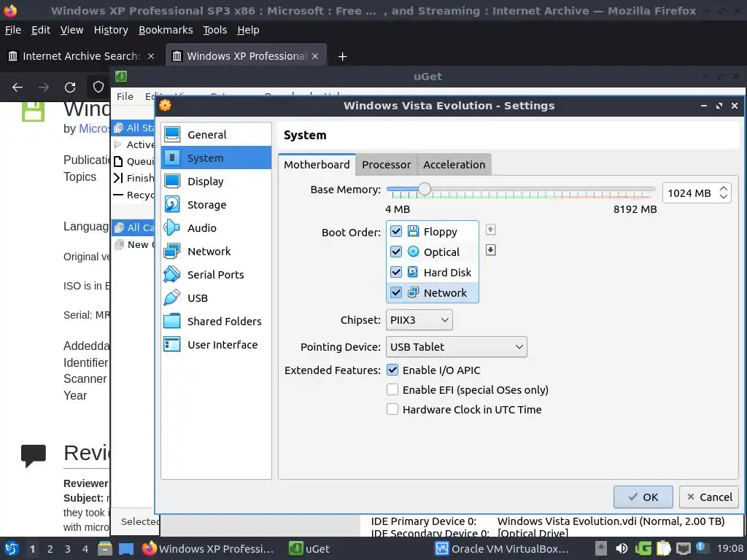The image size is (747, 560).
Task: Click Cancel in settings dialog
Action: 709,497
